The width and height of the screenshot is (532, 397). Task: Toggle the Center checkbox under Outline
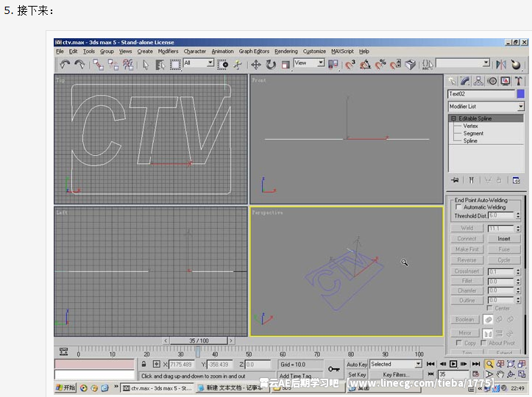(489, 308)
